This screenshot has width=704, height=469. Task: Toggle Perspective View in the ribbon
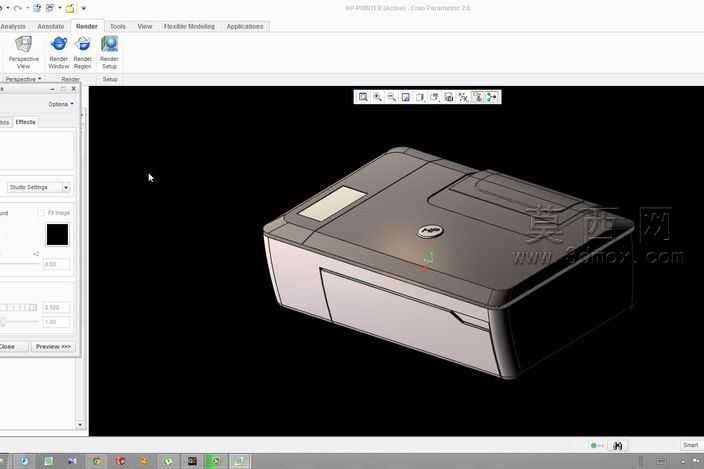[23, 53]
